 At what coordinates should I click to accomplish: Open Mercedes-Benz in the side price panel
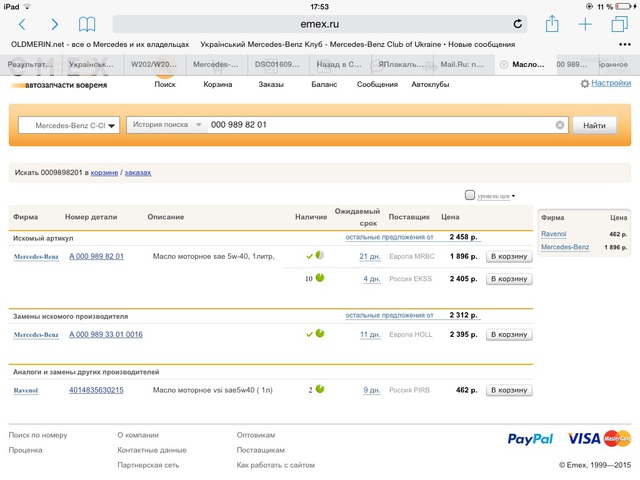pos(565,247)
